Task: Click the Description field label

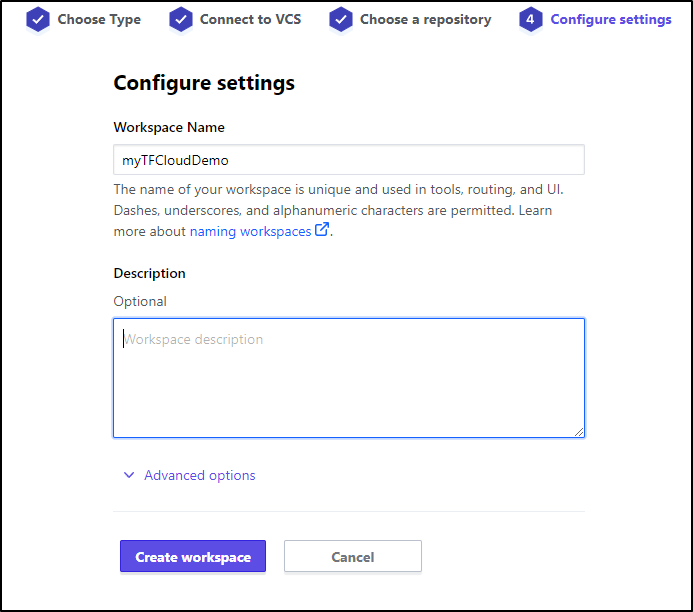Action: [149, 273]
